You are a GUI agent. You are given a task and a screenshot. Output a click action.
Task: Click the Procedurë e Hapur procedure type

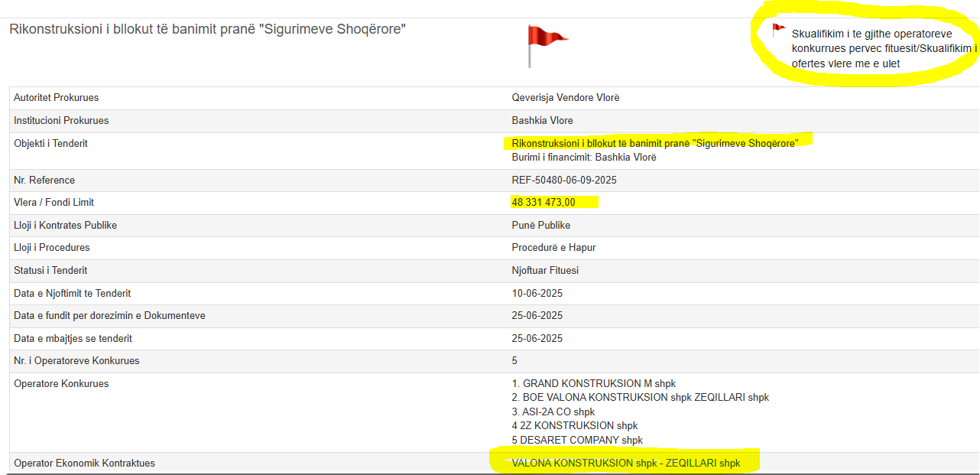point(553,248)
